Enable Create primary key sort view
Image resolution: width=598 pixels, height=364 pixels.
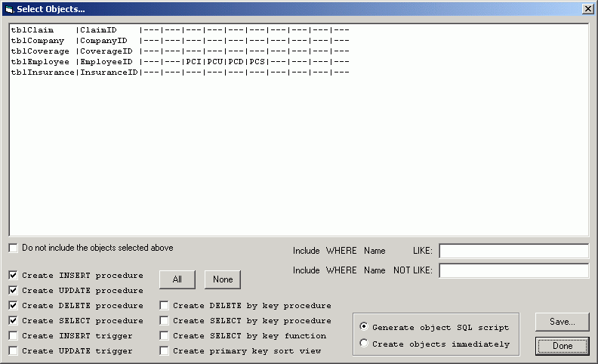pos(164,351)
